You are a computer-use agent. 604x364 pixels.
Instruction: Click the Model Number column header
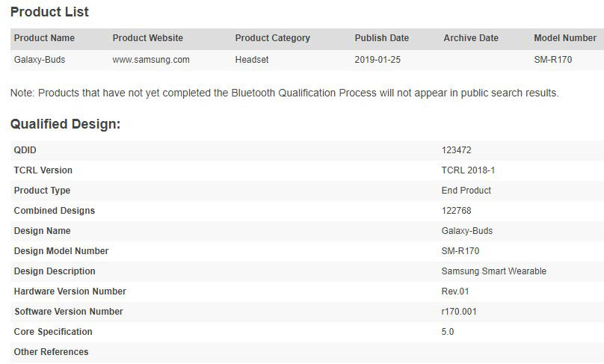tap(564, 38)
